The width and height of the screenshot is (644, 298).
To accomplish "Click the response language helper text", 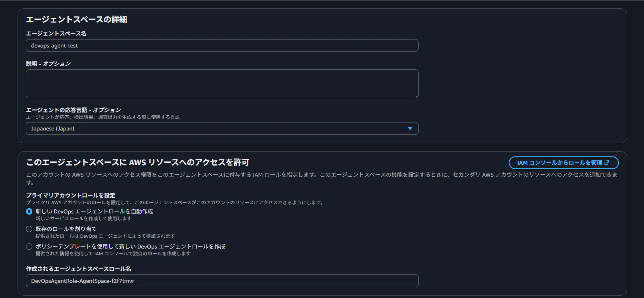I will tap(103, 117).
